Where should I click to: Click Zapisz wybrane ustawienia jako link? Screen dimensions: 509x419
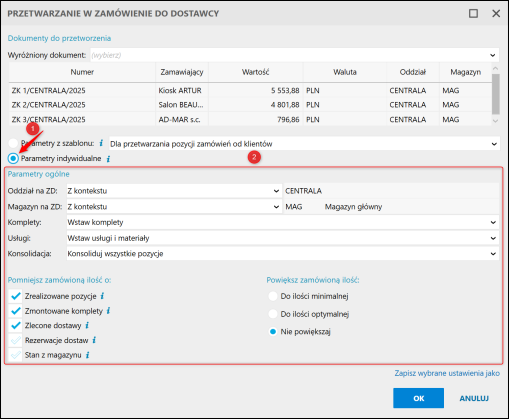point(447,373)
